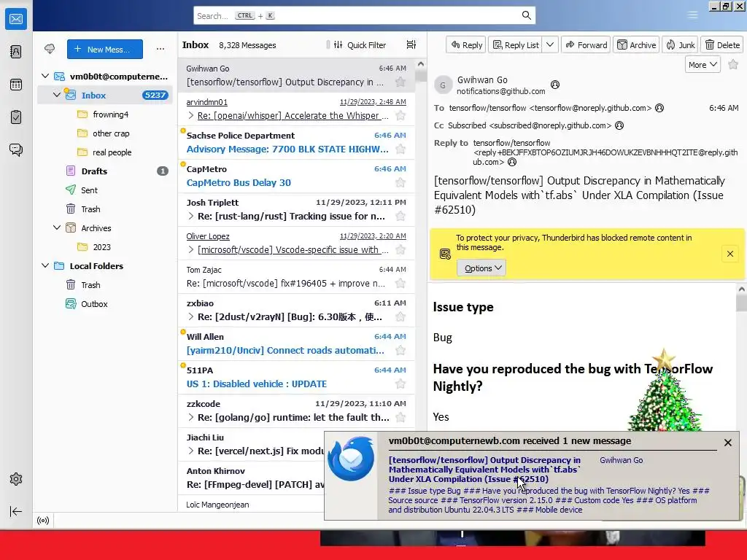
Task: Open message list display options
Action: pyautogui.click(x=411, y=44)
